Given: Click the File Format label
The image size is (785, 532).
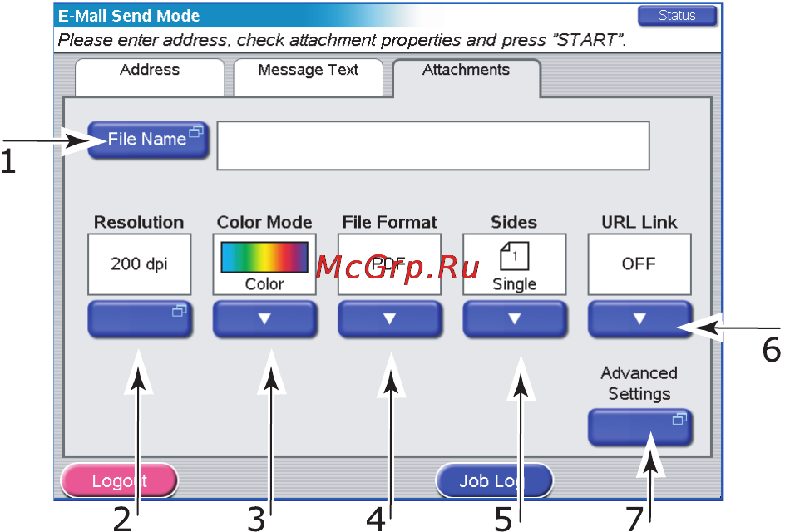Looking at the screenshot, I should tap(389, 222).
